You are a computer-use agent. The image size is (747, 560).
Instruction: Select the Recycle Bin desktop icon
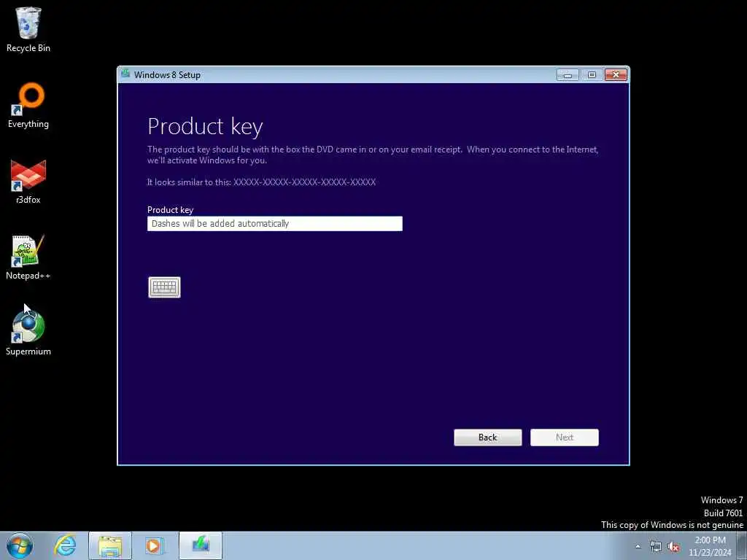tap(28, 29)
